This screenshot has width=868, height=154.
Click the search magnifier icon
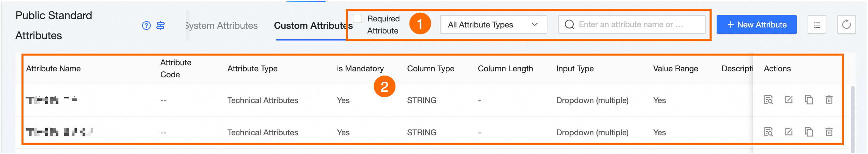coord(569,25)
